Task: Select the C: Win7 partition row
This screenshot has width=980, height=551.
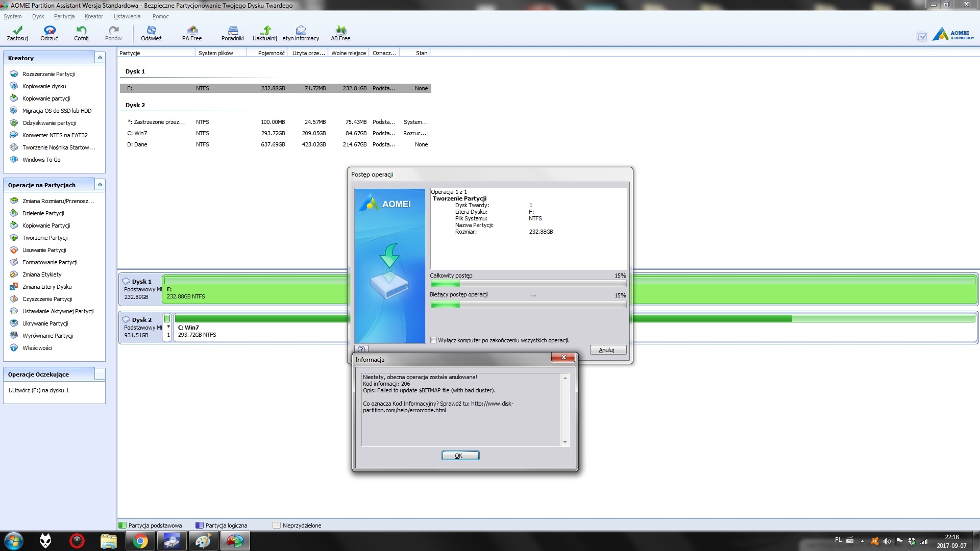Action: tap(276, 133)
